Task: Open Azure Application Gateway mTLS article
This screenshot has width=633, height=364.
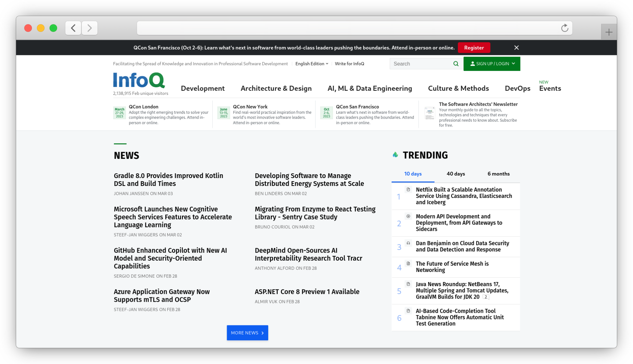Action: [161, 296]
